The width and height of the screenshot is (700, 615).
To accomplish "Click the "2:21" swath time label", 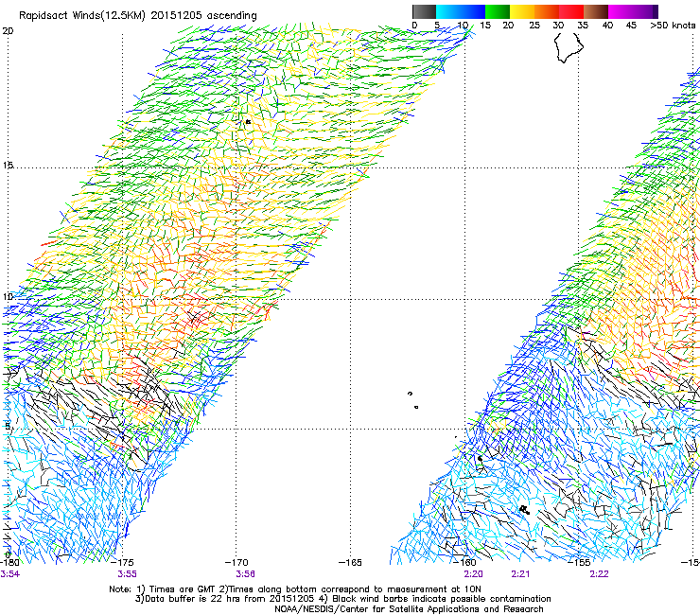I will (520, 574).
